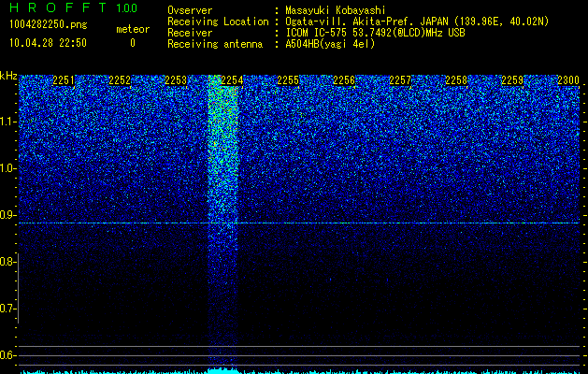Click the version number 1.0.0

click(x=126, y=7)
